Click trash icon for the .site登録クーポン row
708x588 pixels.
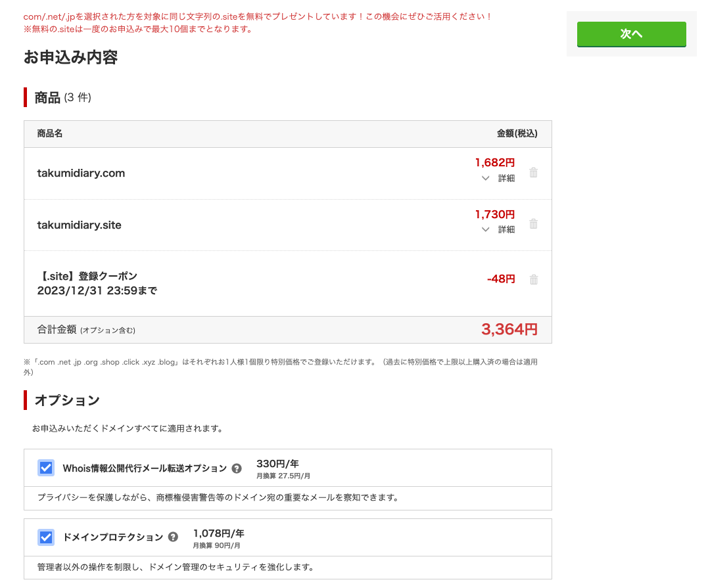533,279
